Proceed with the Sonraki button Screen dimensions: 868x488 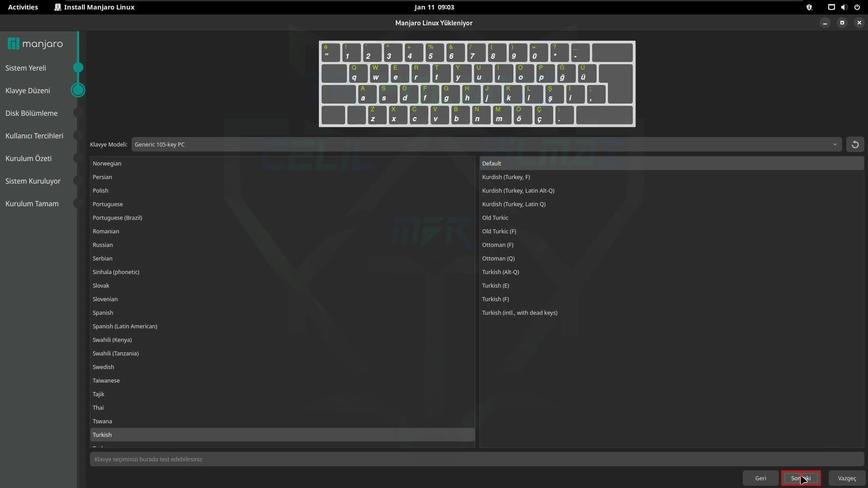(x=801, y=479)
